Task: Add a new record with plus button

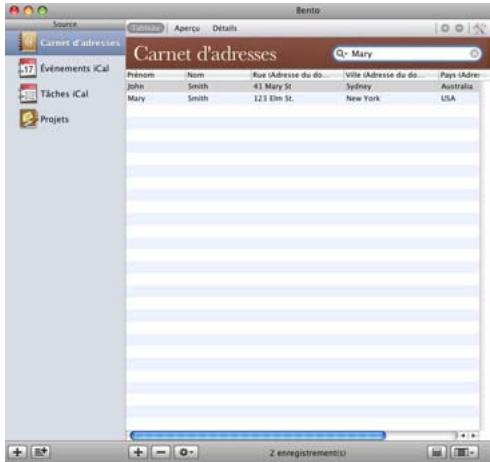Action: coord(138,452)
